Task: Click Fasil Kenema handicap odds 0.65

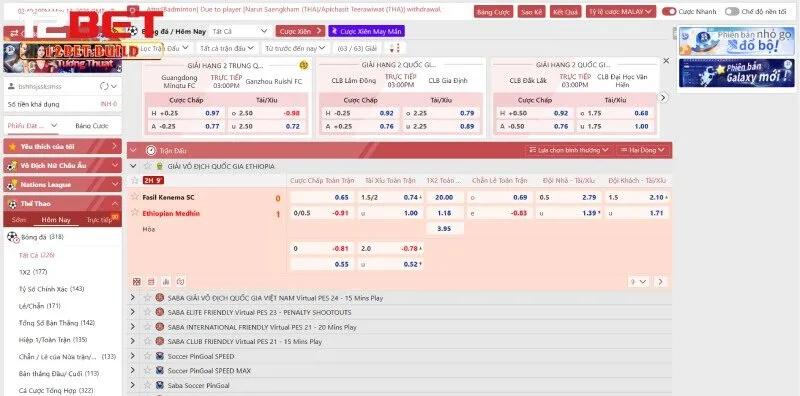Action: pyautogui.click(x=321, y=197)
